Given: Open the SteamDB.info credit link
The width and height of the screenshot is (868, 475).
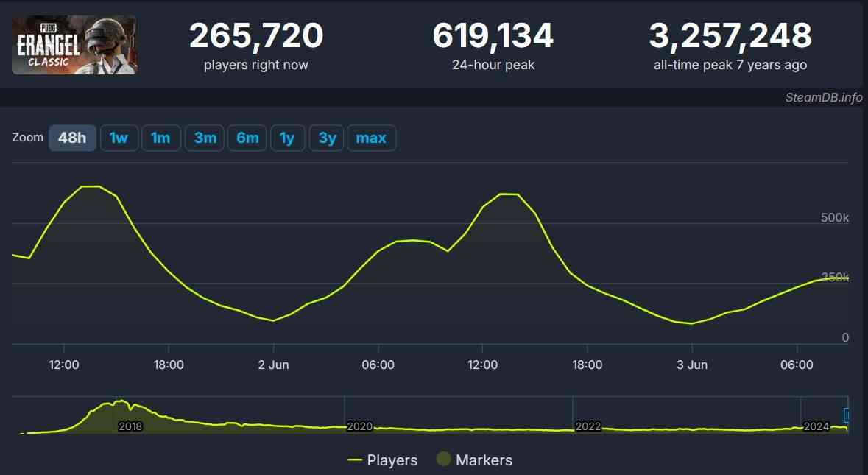Looking at the screenshot, I should coord(823,98).
